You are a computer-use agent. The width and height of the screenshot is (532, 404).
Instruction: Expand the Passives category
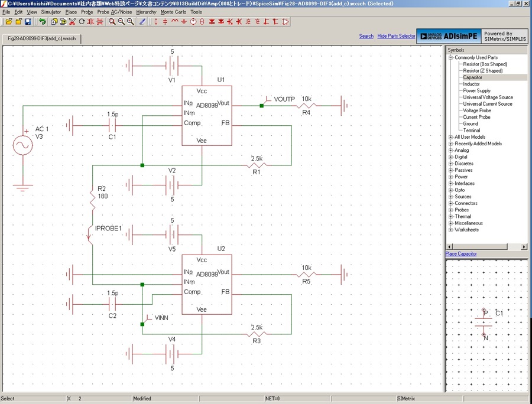click(x=450, y=170)
